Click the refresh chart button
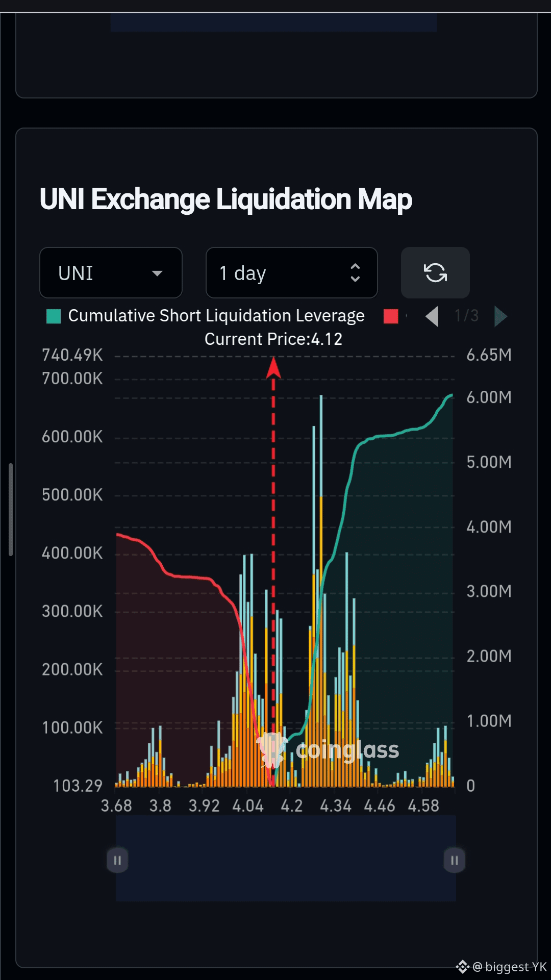 (435, 273)
